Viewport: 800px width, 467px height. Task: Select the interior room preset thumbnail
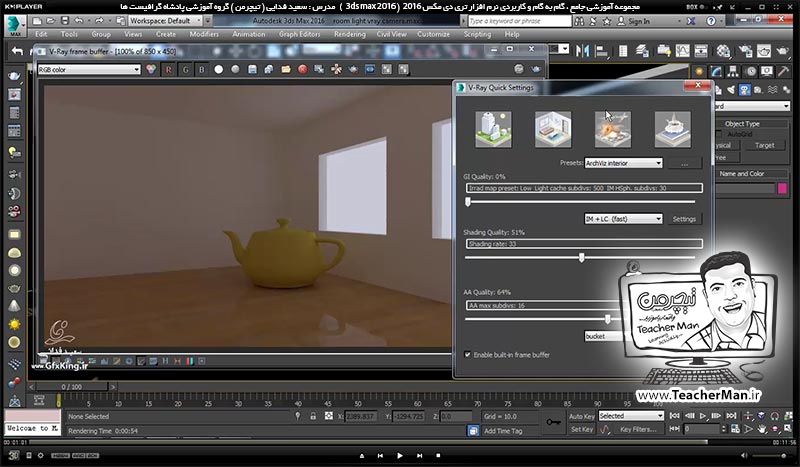point(553,130)
